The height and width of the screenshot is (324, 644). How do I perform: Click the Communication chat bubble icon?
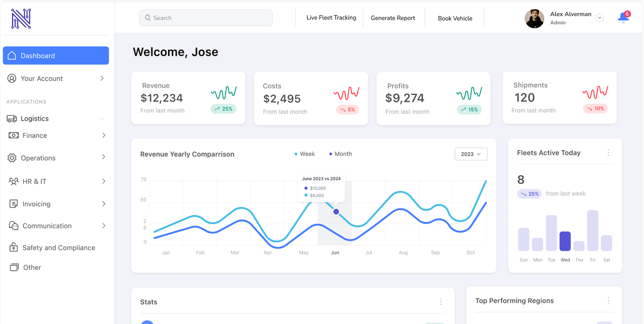13,226
